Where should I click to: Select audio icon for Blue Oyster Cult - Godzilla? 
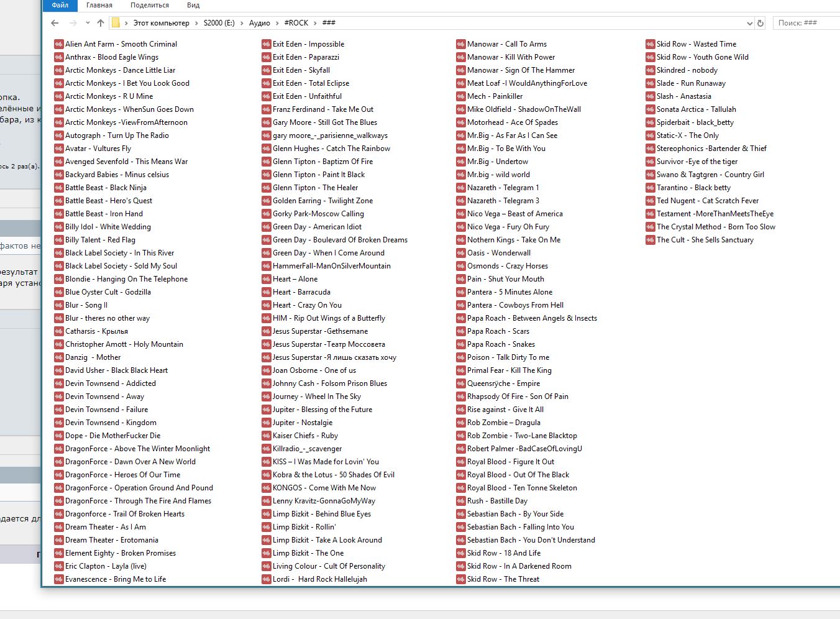pos(59,292)
